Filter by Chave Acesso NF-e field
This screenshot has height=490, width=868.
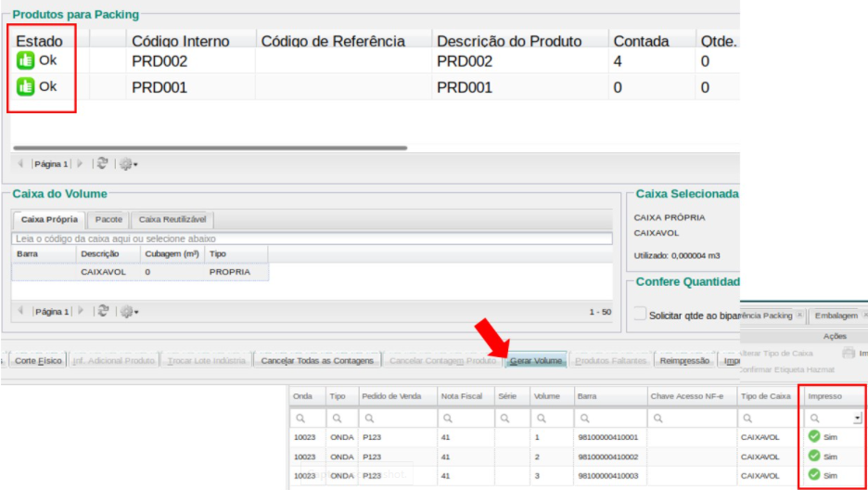point(691,418)
